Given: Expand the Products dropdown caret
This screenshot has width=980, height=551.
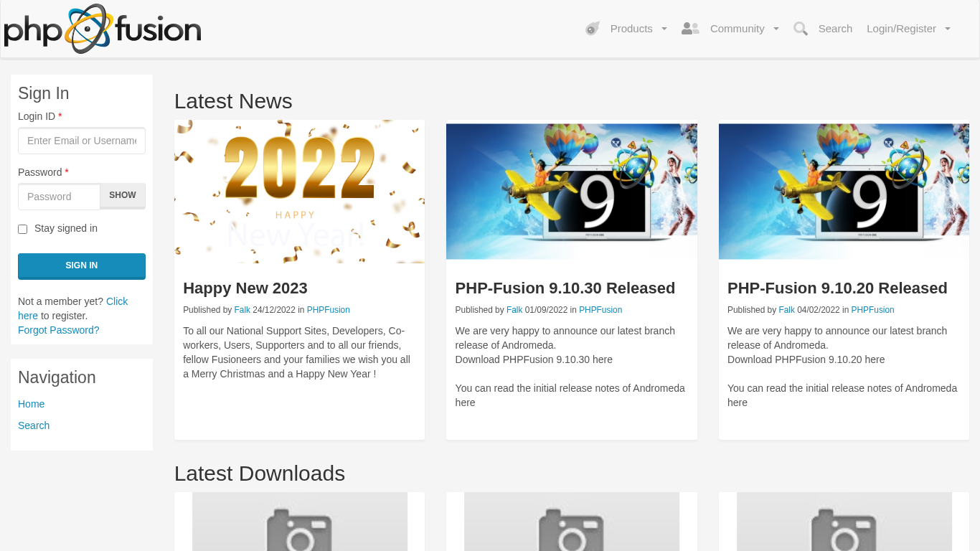Looking at the screenshot, I should point(664,29).
